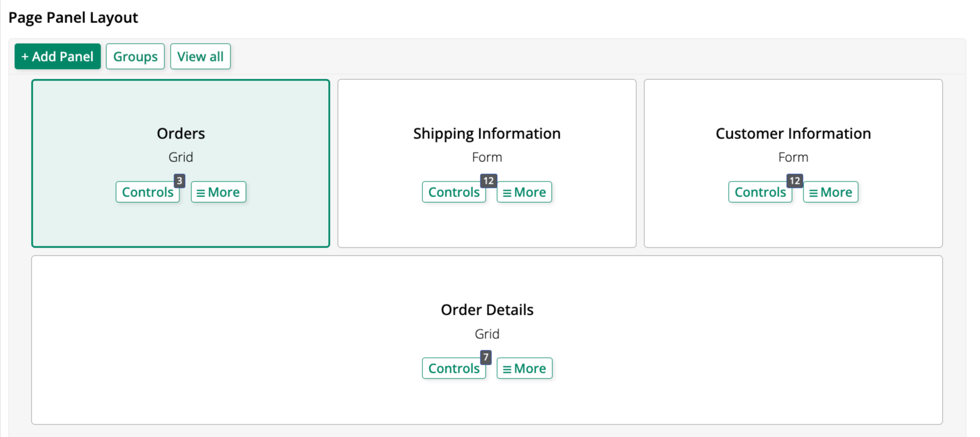The width and height of the screenshot is (980, 437).
Task: Click Shipping Information controls count badge 12
Action: (489, 181)
